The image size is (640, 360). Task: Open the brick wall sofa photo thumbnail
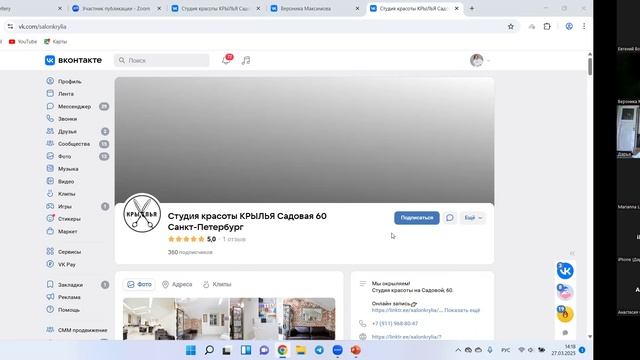tap(309, 319)
